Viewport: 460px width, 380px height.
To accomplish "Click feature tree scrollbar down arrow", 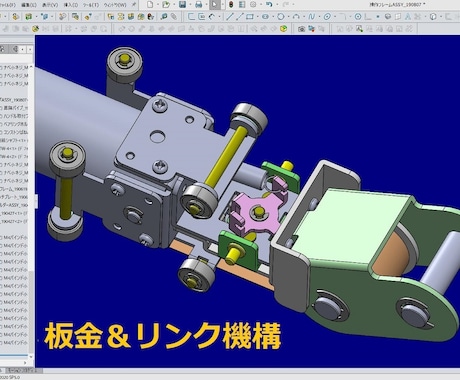I will (31, 356).
